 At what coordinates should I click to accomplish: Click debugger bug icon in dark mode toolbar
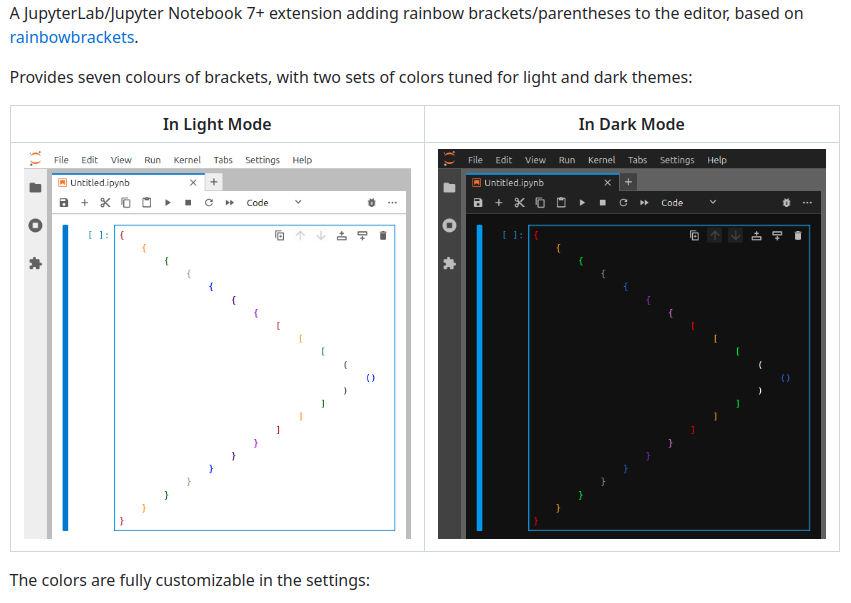tap(786, 202)
